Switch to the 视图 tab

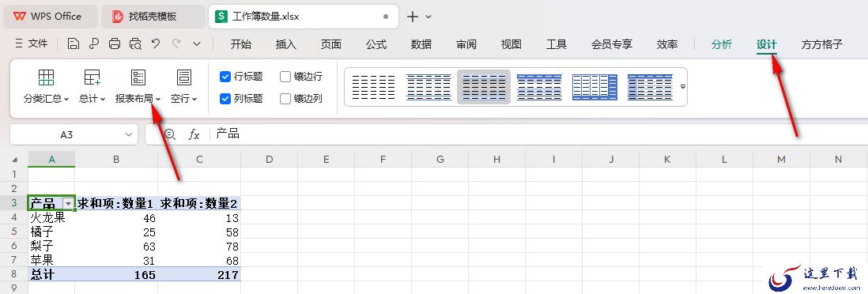[511, 45]
